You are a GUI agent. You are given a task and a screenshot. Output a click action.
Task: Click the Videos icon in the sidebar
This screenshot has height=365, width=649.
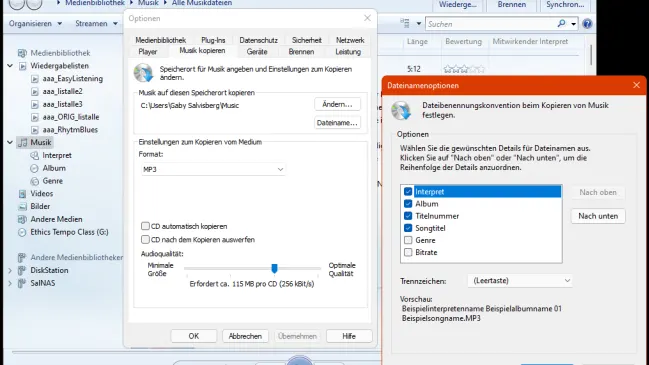pos(22,194)
